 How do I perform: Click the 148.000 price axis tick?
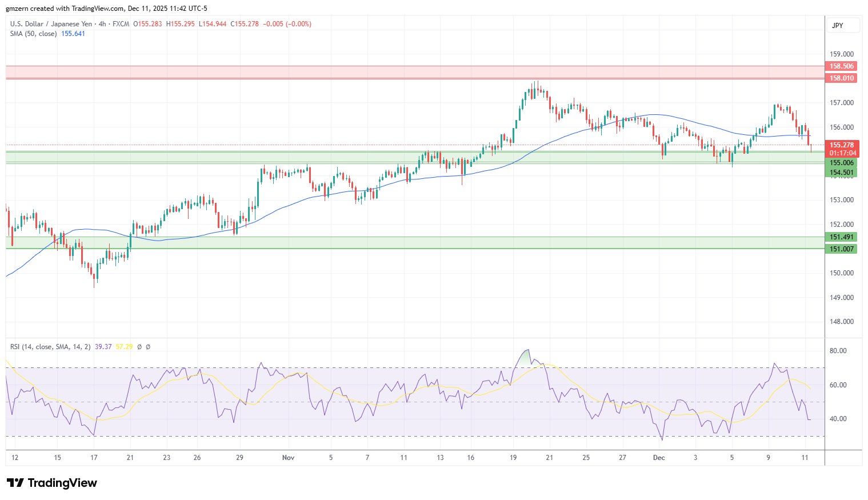[841, 322]
